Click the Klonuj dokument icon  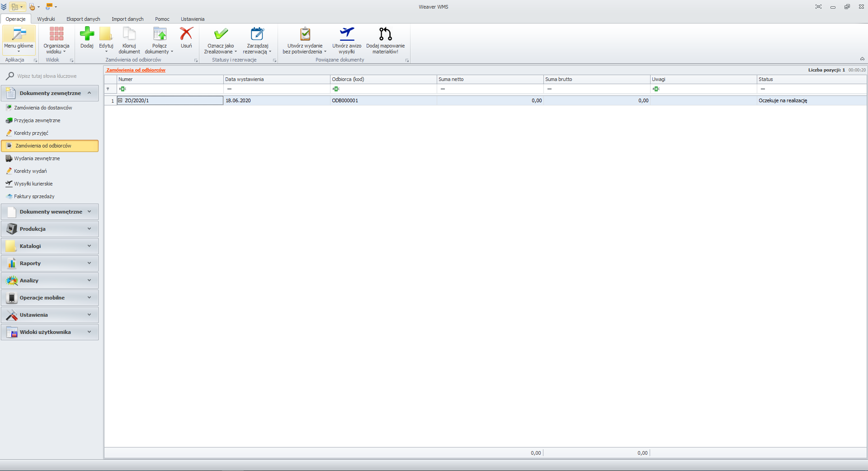pos(129,34)
